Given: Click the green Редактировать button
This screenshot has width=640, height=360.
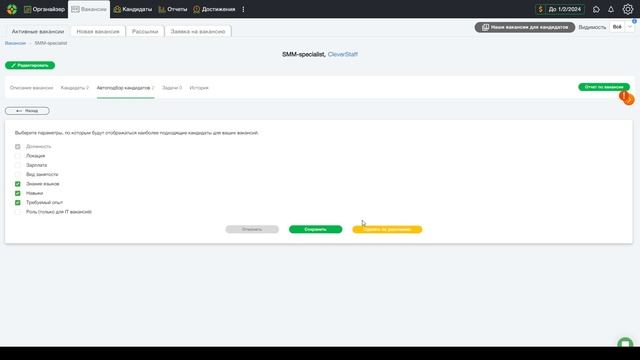Looking at the screenshot, I should point(30,65).
